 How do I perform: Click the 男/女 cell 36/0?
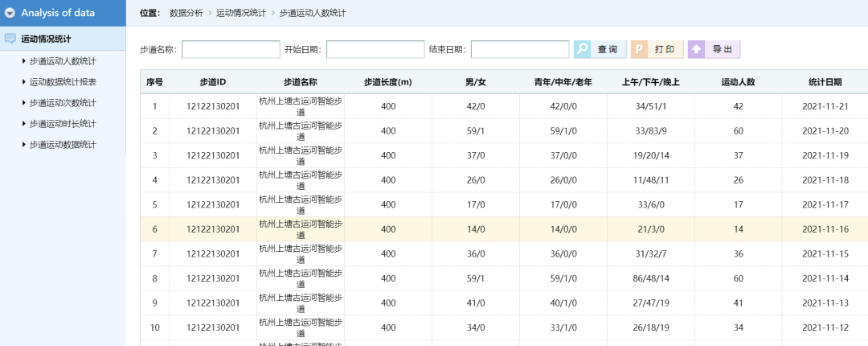476,254
